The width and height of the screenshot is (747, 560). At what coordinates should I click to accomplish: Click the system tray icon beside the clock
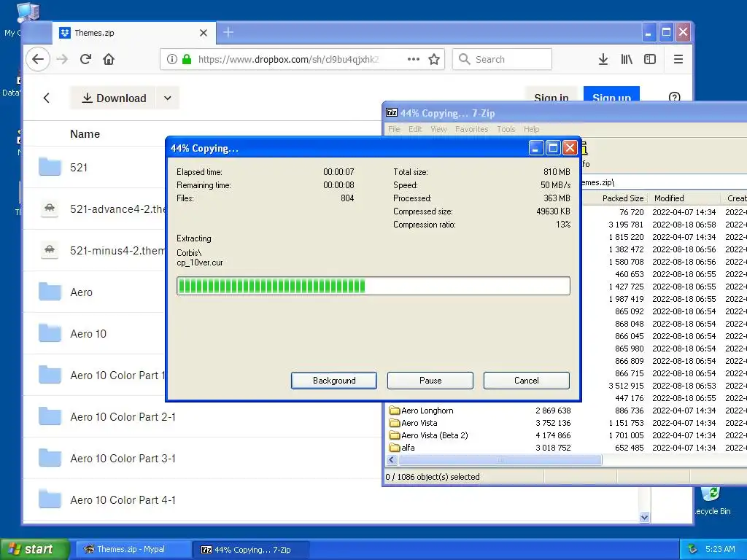[693, 549]
